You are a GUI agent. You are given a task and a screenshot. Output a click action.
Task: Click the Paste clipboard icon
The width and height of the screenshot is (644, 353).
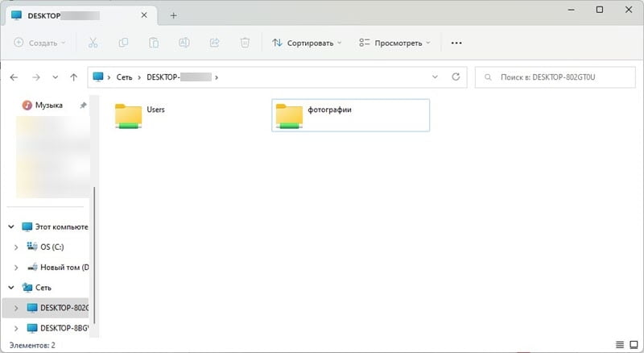(x=154, y=43)
